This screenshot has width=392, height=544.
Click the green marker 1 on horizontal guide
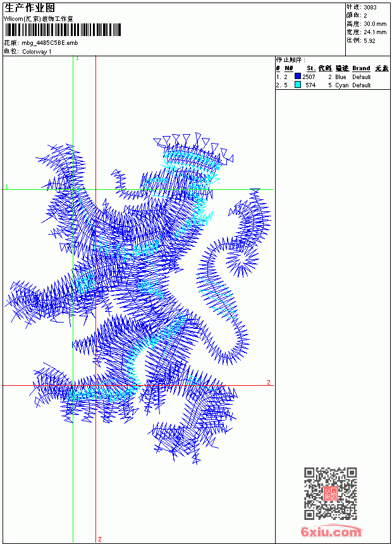tap(6, 187)
